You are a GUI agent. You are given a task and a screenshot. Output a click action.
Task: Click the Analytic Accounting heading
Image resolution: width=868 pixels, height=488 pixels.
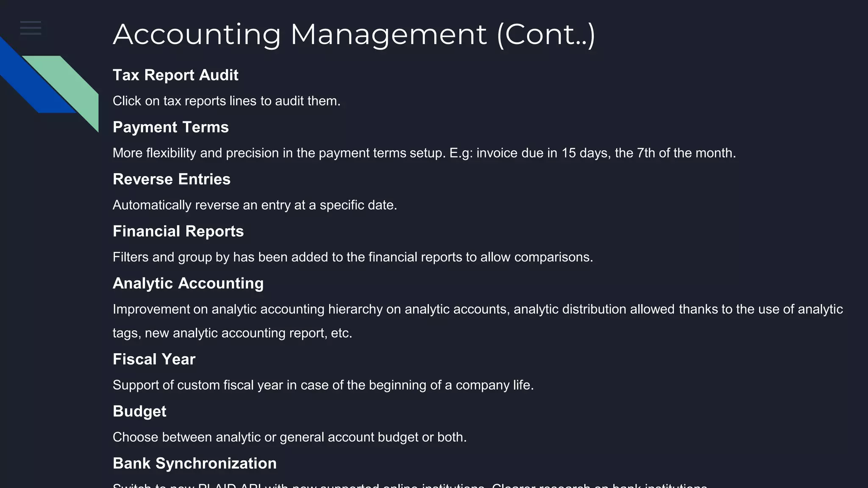[188, 283]
